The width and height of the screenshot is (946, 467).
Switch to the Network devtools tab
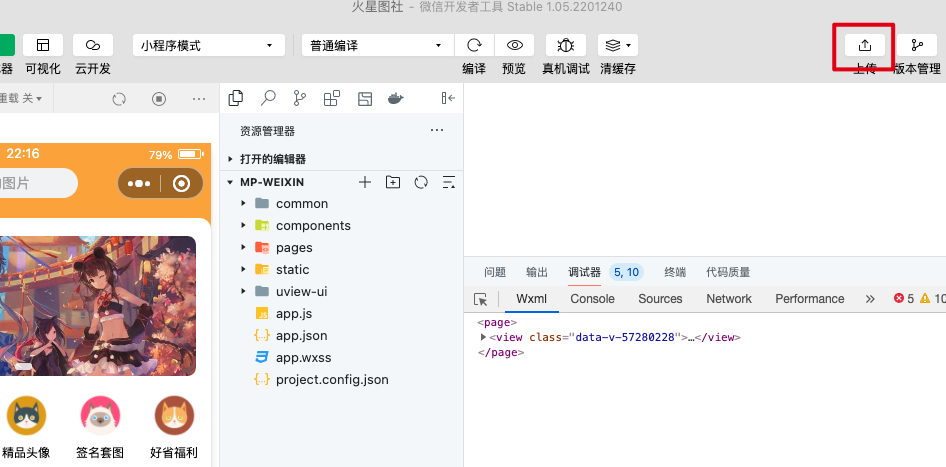point(729,299)
